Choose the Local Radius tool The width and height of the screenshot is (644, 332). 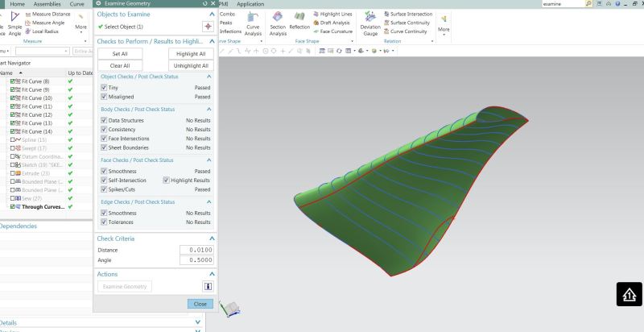tap(42, 31)
